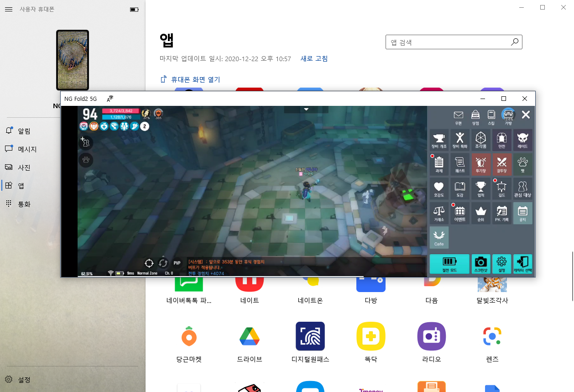Open 장비 특화 equipment specialization tile

tap(460, 140)
